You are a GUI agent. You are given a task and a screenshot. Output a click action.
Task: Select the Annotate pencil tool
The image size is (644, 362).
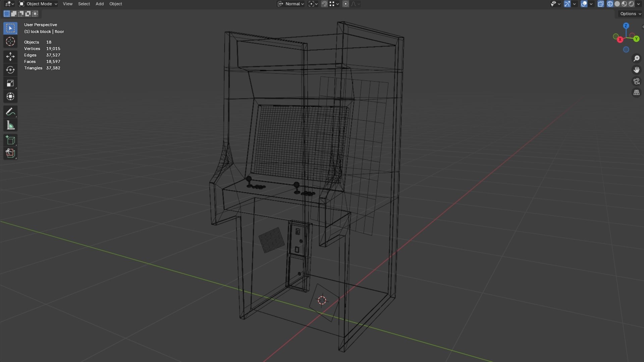10,112
